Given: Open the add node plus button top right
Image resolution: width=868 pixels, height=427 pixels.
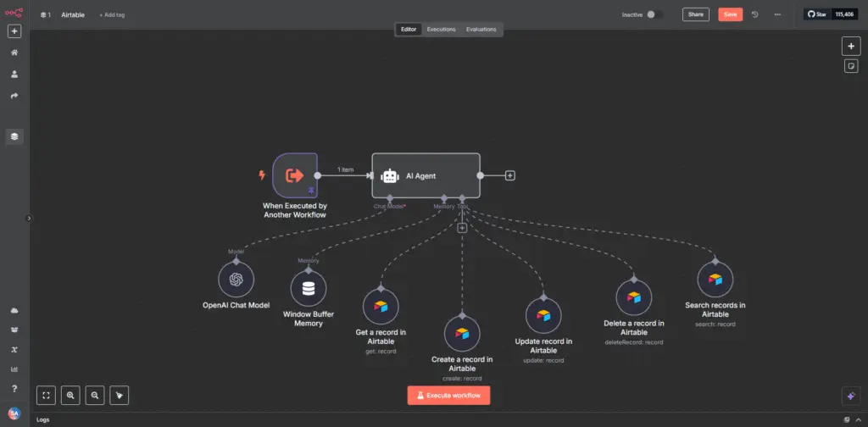Looking at the screenshot, I should point(851,47).
